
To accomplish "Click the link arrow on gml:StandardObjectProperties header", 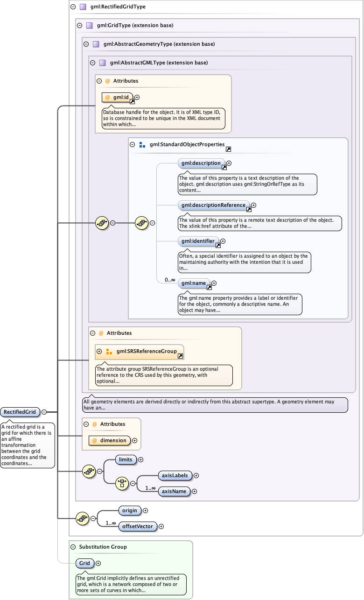I will click(x=228, y=149).
